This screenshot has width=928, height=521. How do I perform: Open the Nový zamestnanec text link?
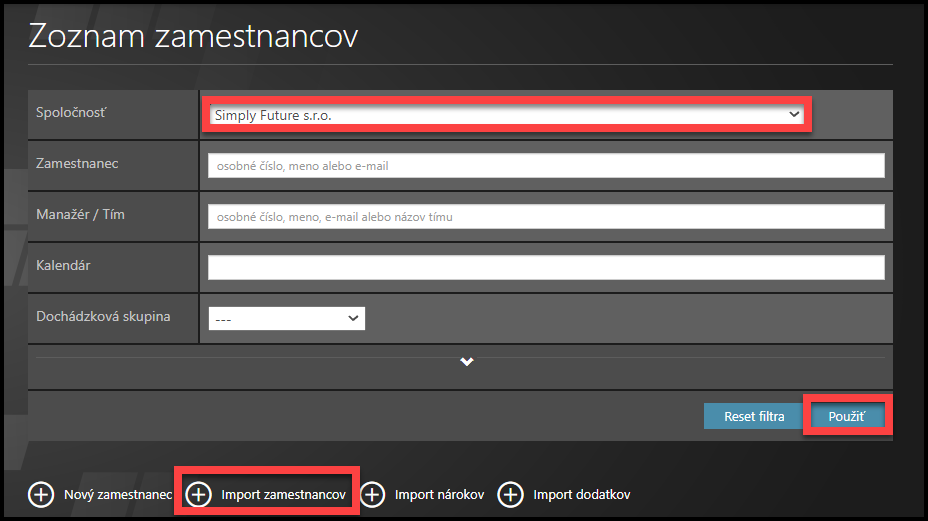117,495
